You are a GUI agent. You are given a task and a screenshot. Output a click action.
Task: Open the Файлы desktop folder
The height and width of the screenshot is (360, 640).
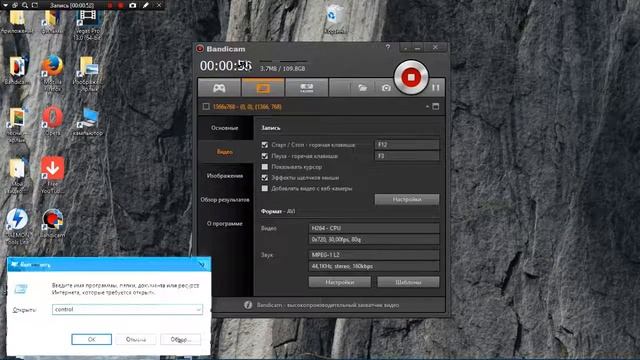[52, 22]
